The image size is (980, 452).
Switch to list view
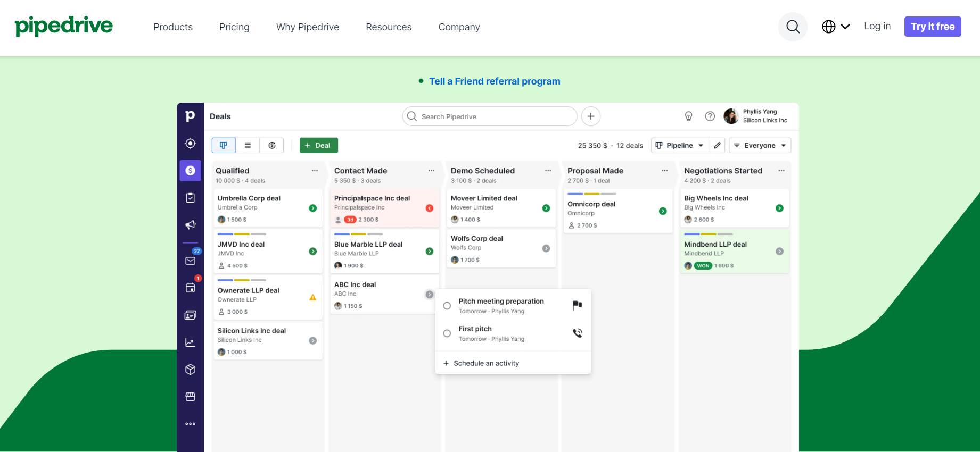tap(248, 145)
